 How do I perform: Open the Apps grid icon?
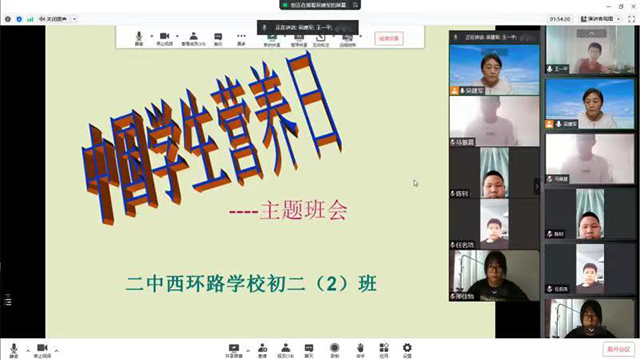(x=384, y=350)
